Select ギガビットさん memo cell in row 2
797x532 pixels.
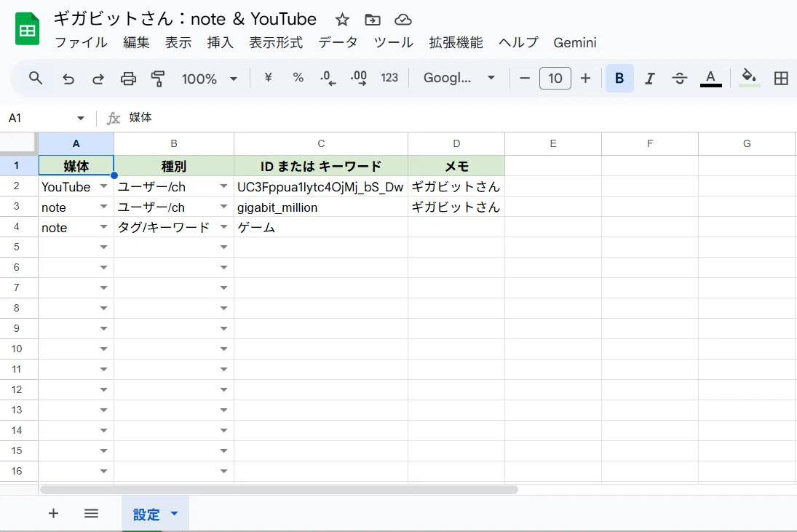click(x=456, y=186)
